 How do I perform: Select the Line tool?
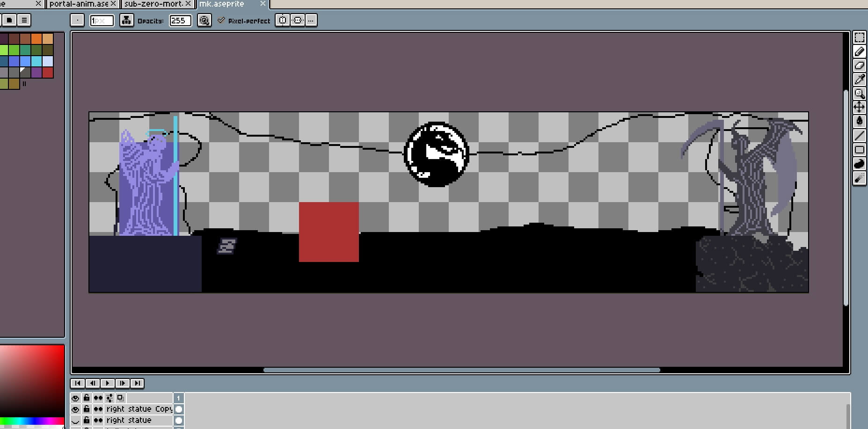860,136
